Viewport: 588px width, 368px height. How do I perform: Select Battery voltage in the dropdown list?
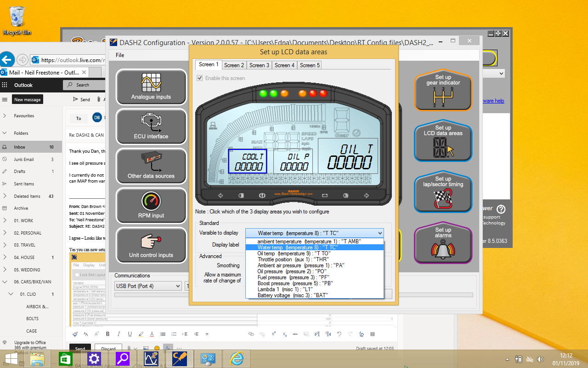pyautogui.click(x=292, y=295)
